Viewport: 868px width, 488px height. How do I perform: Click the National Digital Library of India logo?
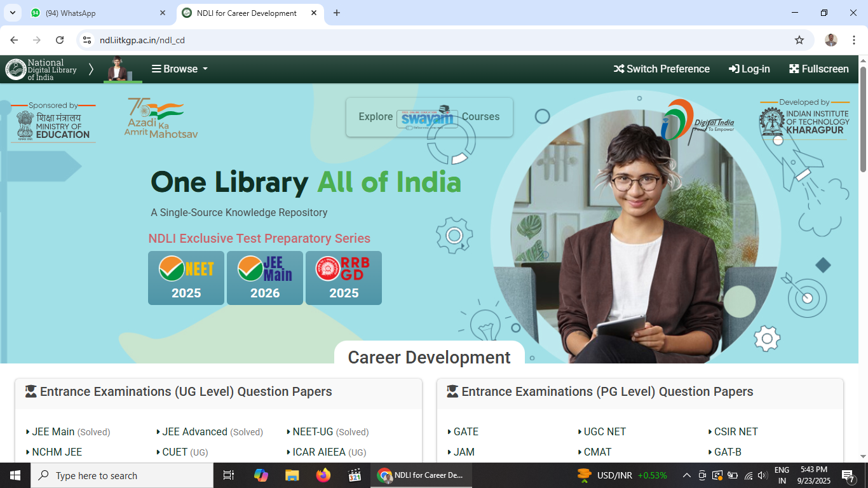41,69
